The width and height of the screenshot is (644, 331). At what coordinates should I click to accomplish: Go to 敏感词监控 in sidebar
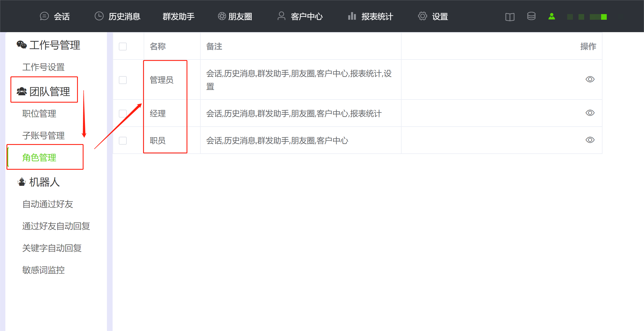[43, 270]
